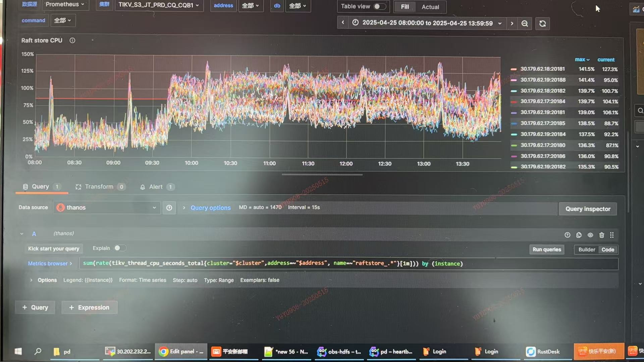The width and height of the screenshot is (644, 362).
Task: Click the drag handle of query A
Action: (x=612, y=235)
